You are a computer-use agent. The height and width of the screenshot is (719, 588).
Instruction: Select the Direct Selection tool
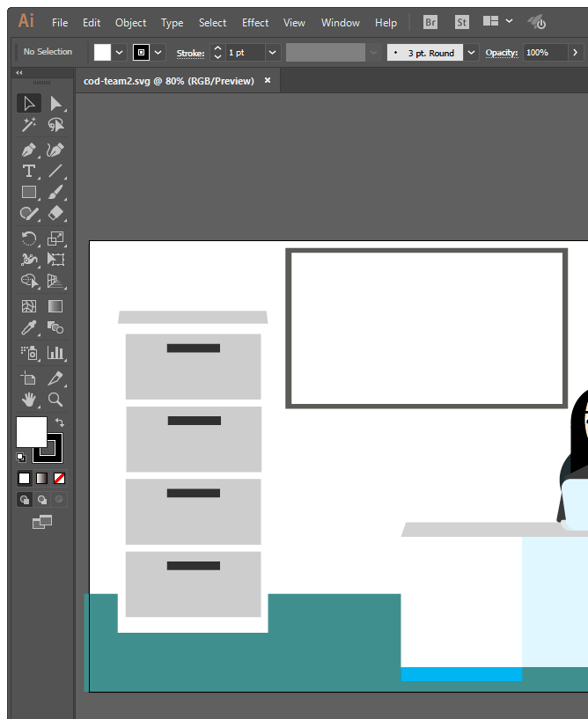point(55,104)
